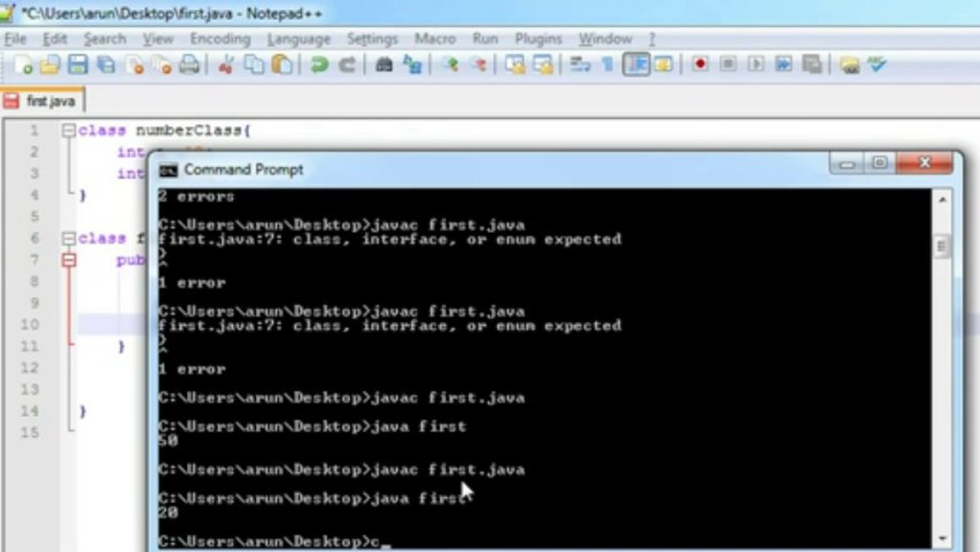This screenshot has width=980, height=552.
Task: Open the Plugins menu
Action: pos(538,39)
